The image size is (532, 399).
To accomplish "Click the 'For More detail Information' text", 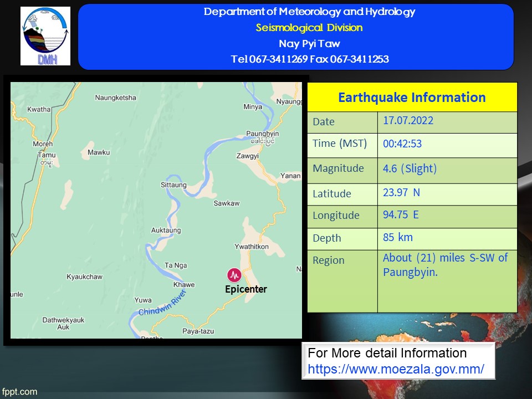I will pyautogui.click(x=387, y=353).
